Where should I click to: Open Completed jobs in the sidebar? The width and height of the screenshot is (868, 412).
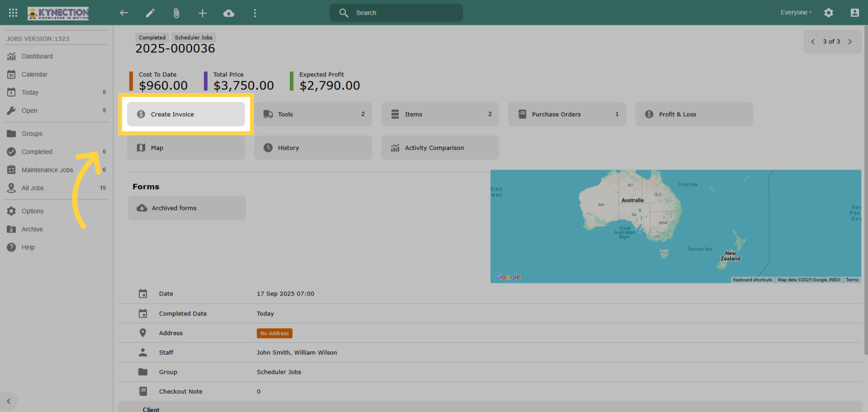point(56,152)
